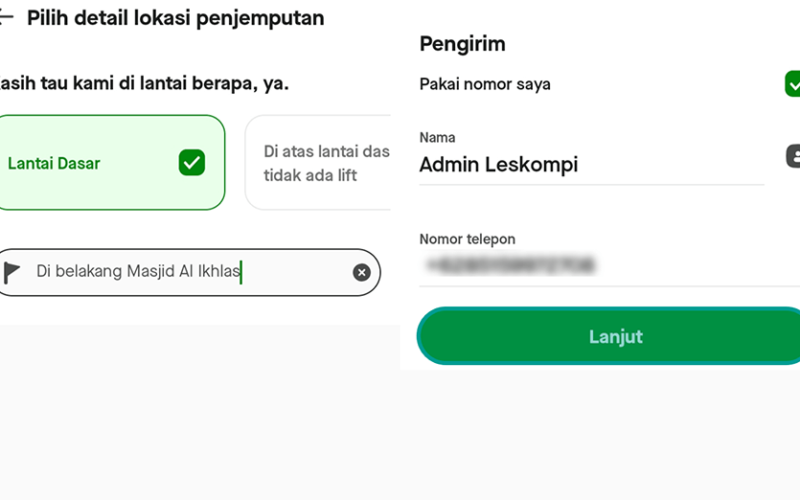The height and width of the screenshot is (500, 800).
Task: Toggle the green checkmark in the Lantai Dasar card
Action: tap(192, 162)
